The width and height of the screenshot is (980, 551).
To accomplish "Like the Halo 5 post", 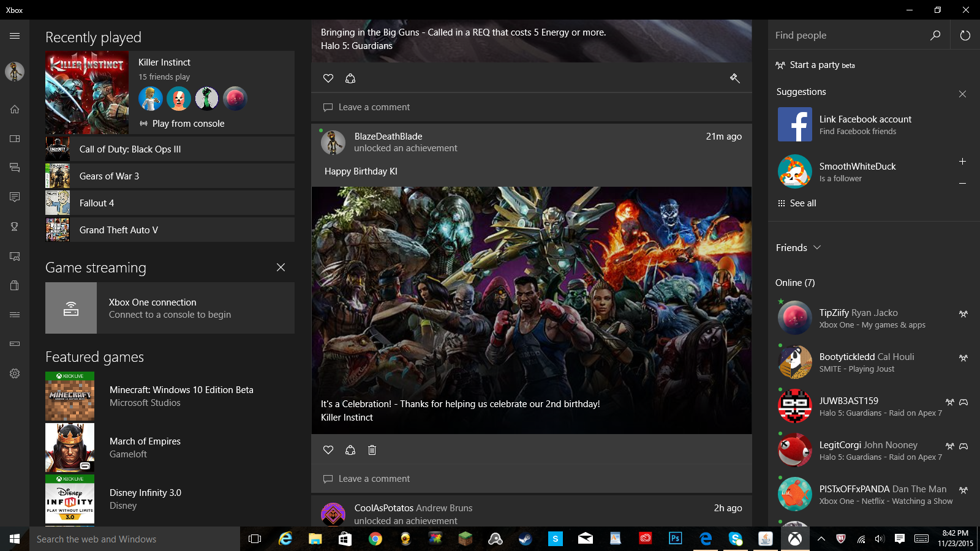I will [328, 78].
